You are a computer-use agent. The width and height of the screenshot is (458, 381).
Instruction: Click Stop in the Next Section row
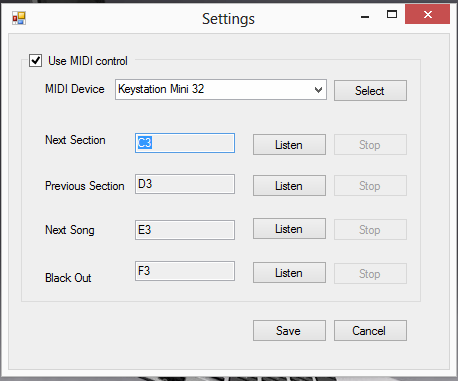[370, 145]
